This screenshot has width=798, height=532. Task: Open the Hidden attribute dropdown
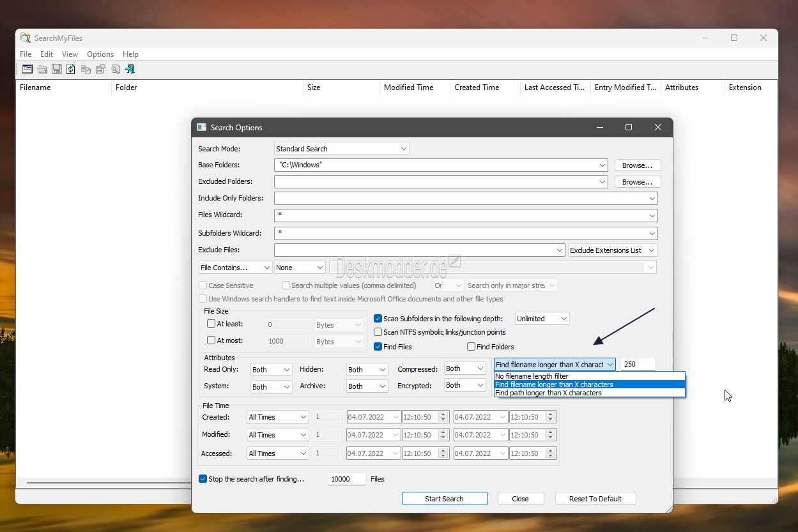coord(367,370)
